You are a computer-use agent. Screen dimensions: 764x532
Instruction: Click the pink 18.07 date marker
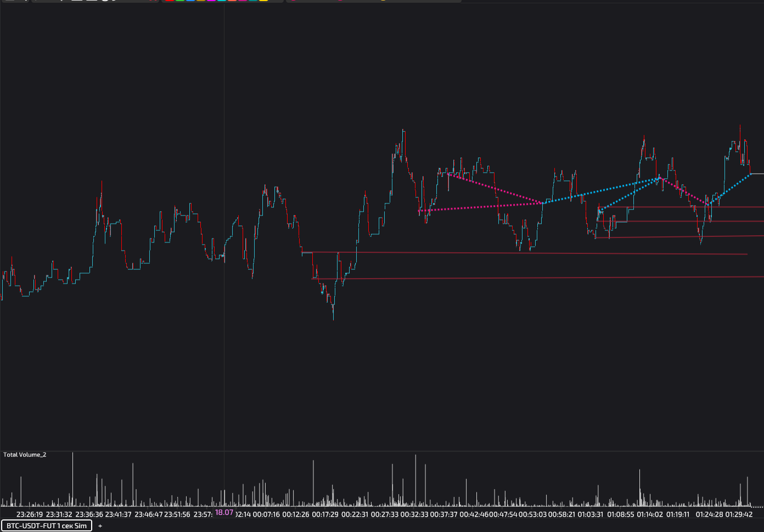[x=224, y=513]
